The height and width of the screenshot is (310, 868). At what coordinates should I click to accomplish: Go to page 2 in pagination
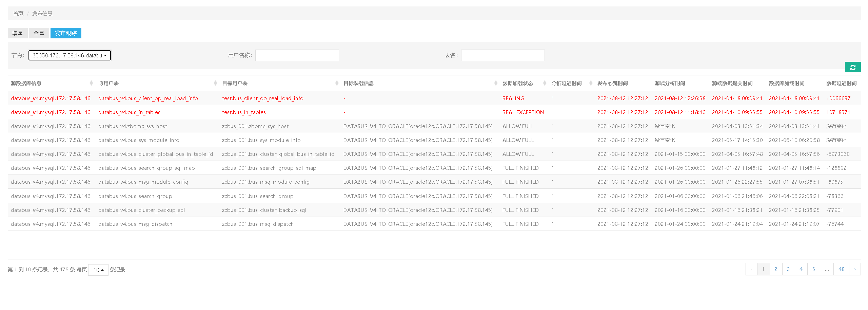point(776,269)
